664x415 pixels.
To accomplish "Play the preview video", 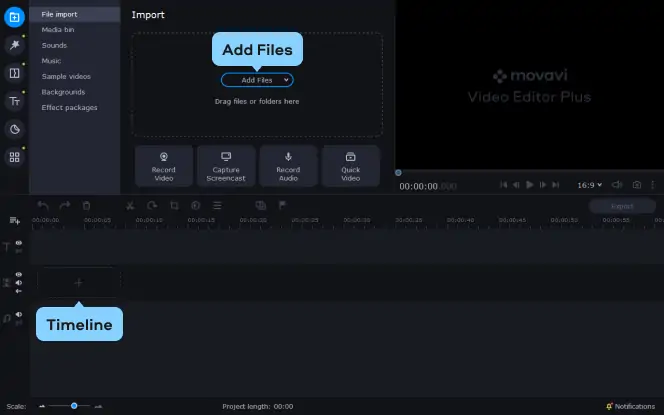I will pyautogui.click(x=529, y=185).
